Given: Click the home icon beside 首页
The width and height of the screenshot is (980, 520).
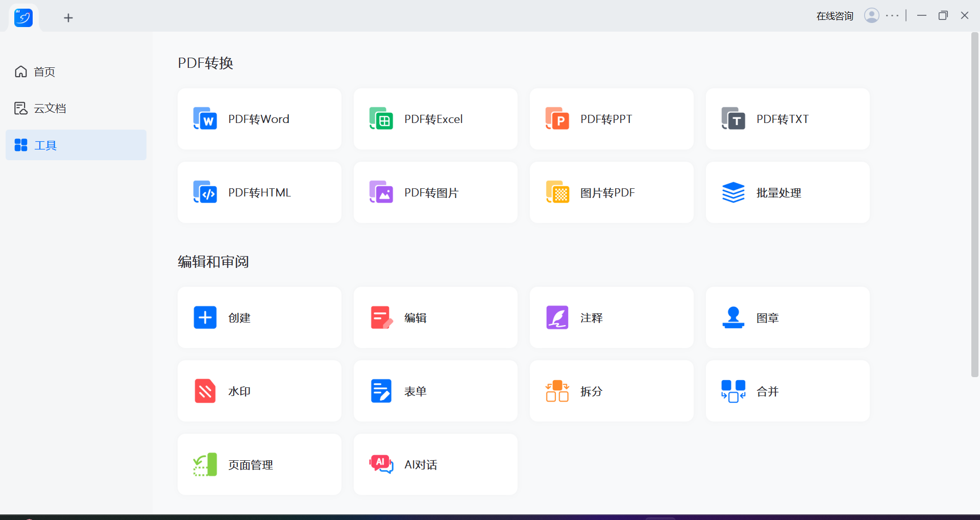Looking at the screenshot, I should [x=21, y=71].
